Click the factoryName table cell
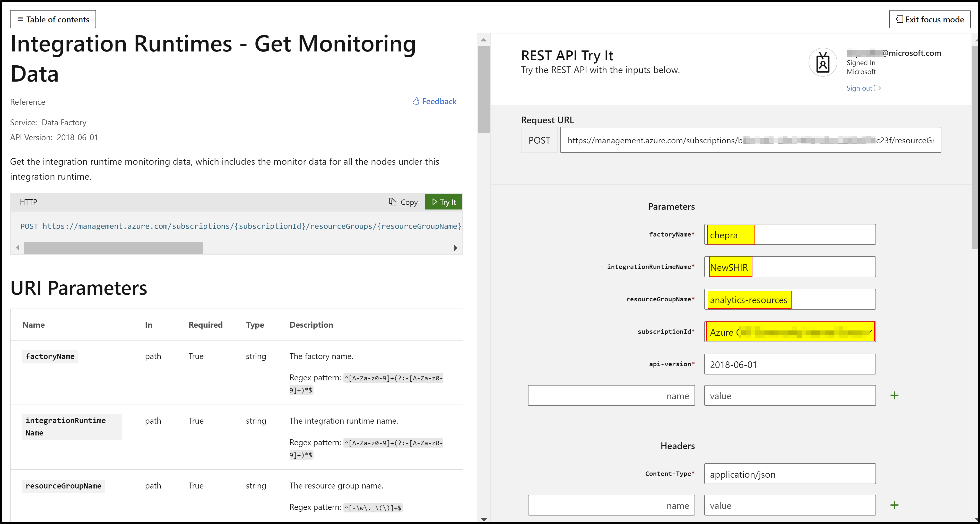This screenshot has width=980, height=524. pos(50,356)
